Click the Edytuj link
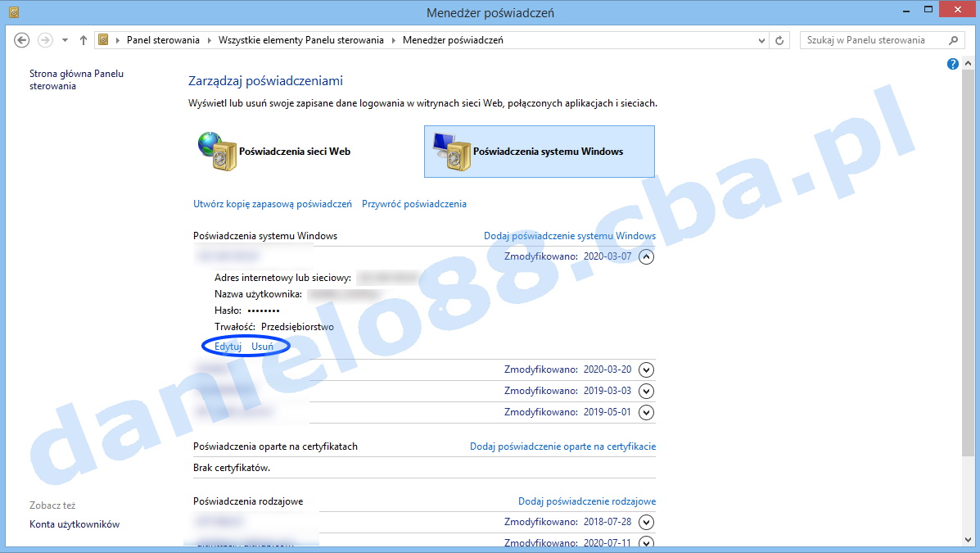Viewport: 980px width, 553px height. click(x=228, y=347)
